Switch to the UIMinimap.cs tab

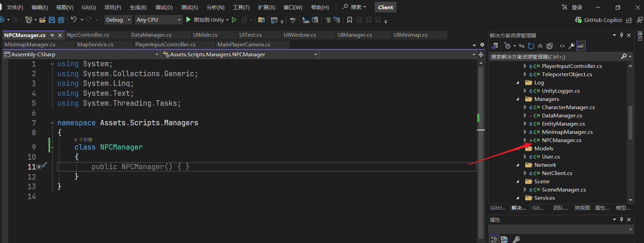(x=410, y=35)
